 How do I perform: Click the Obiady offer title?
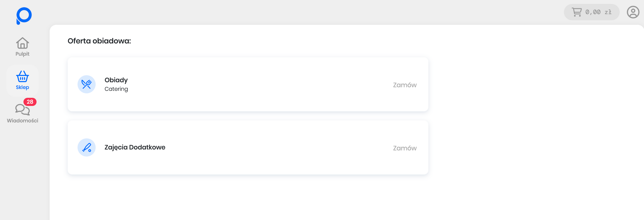click(x=116, y=80)
